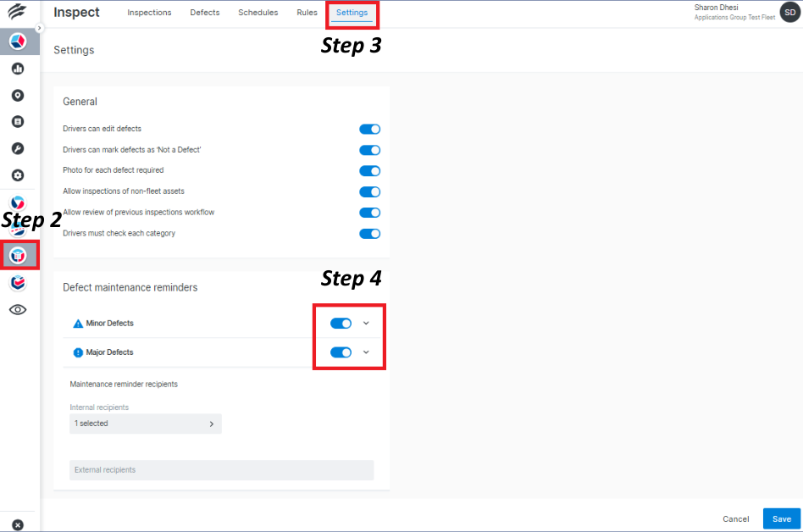The height and width of the screenshot is (532, 803).
Task: Click Cancel to discard changes
Action: pyautogui.click(x=735, y=518)
